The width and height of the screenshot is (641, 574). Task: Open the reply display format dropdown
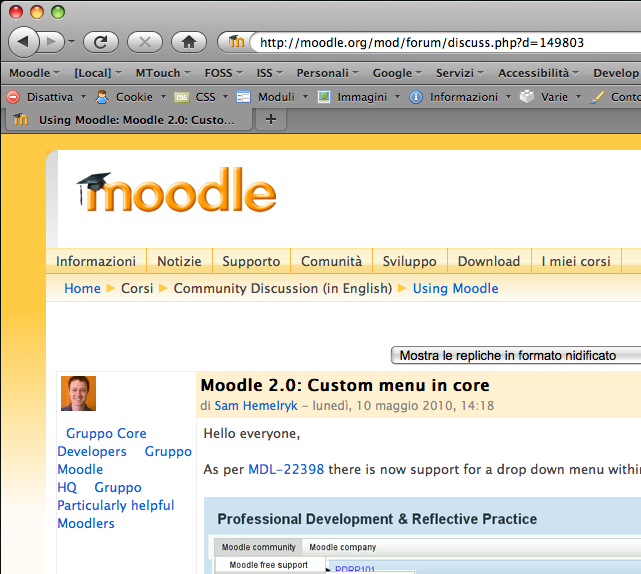click(516, 355)
